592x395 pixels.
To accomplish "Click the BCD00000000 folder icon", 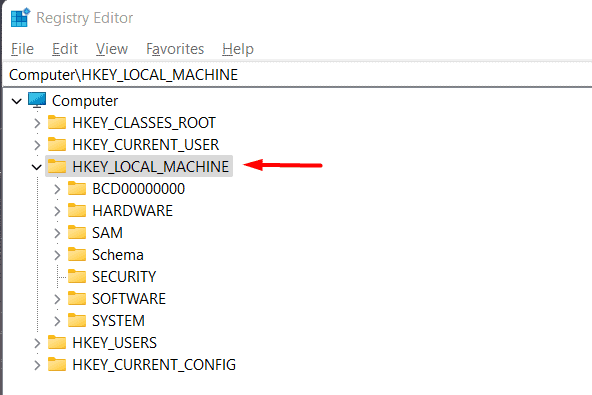I will click(77, 188).
